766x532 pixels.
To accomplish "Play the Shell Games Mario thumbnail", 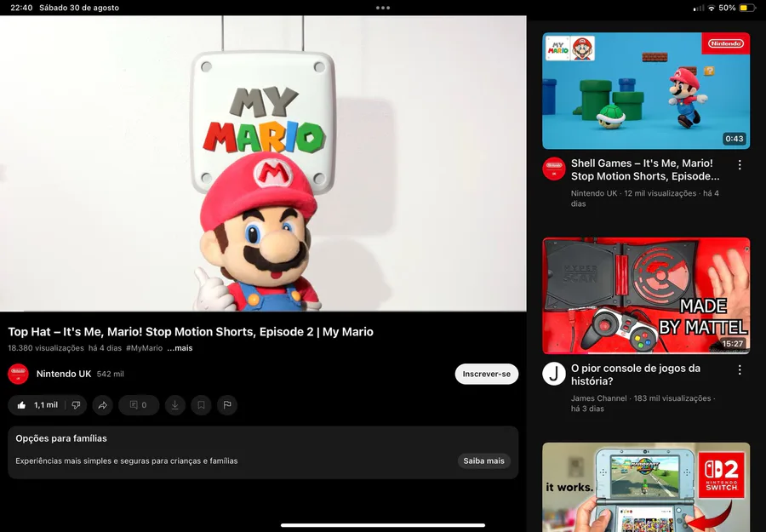I will coord(646,91).
